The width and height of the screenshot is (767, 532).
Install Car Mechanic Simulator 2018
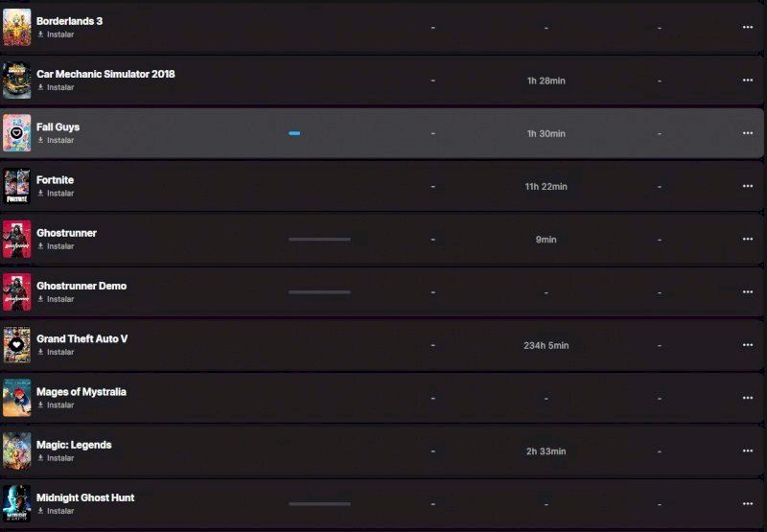[56, 87]
